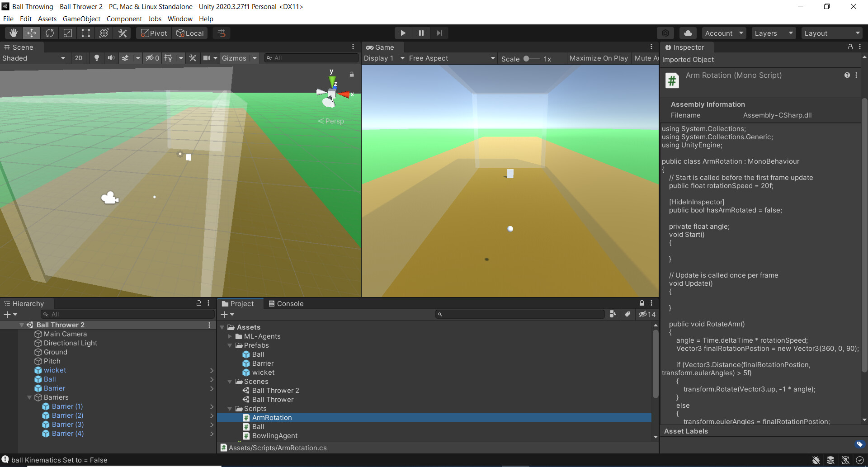
Task: Open Shaded draw mode dropdown
Action: (34, 58)
